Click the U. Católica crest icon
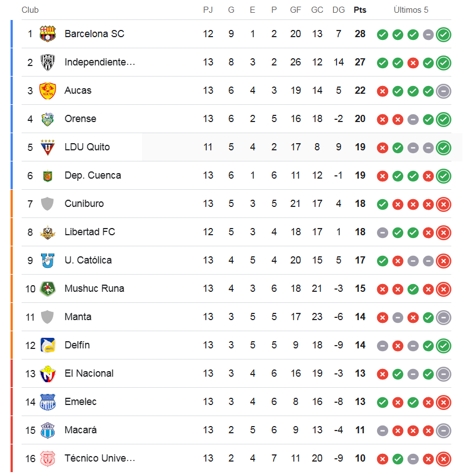The height and width of the screenshot is (476, 468). click(48, 260)
